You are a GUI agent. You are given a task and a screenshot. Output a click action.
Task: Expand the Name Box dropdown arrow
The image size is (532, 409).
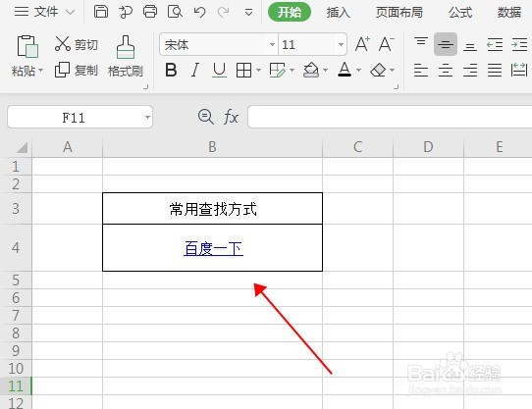coord(147,118)
